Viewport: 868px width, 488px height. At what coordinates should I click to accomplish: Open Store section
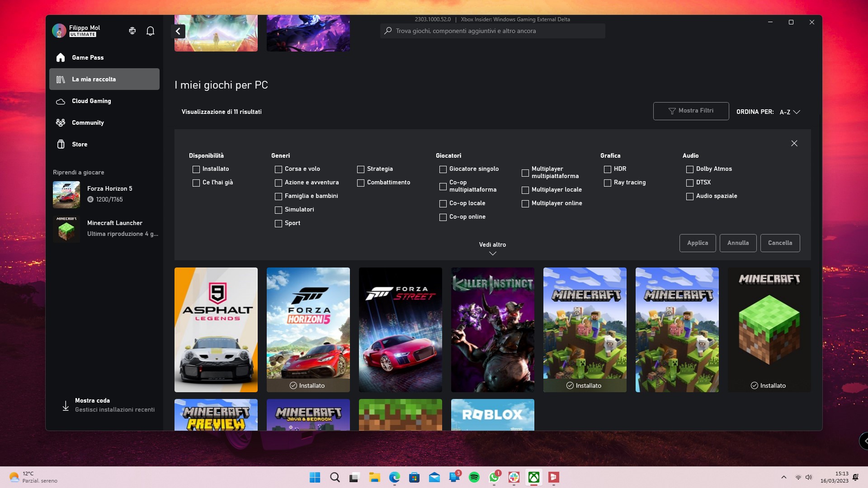[104, 144]
